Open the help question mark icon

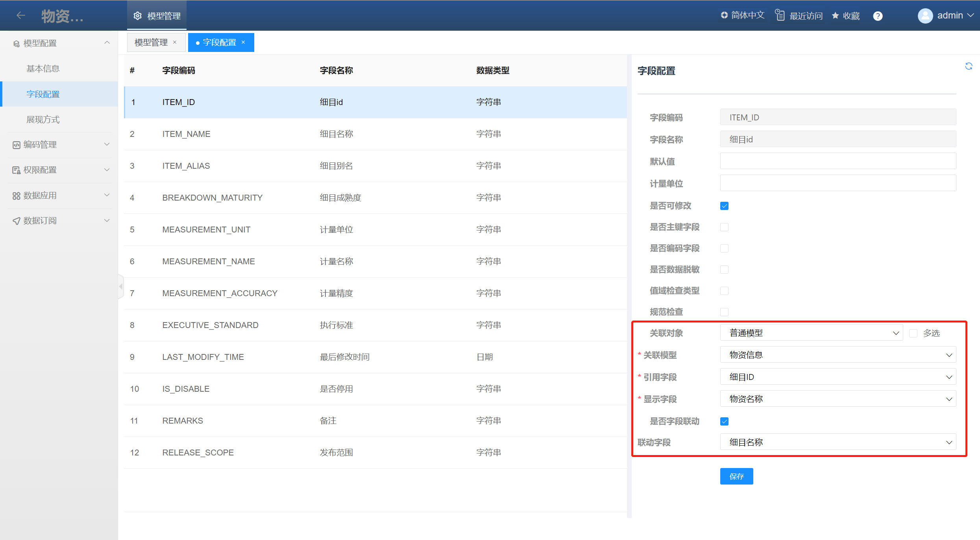coord(878,16)
